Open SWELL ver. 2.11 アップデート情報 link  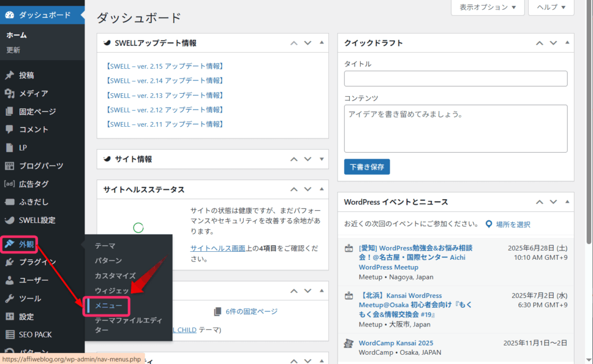[x=164, y=124]
